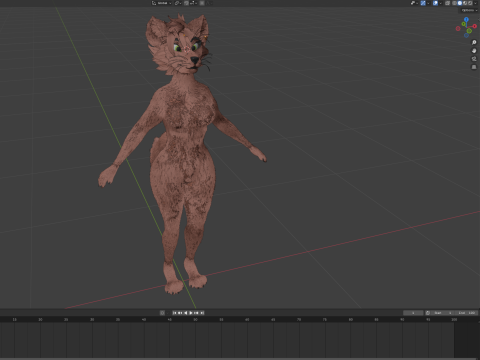480x360 pixels.
Task: Play the animation in reverse
Action: [186, 313]
